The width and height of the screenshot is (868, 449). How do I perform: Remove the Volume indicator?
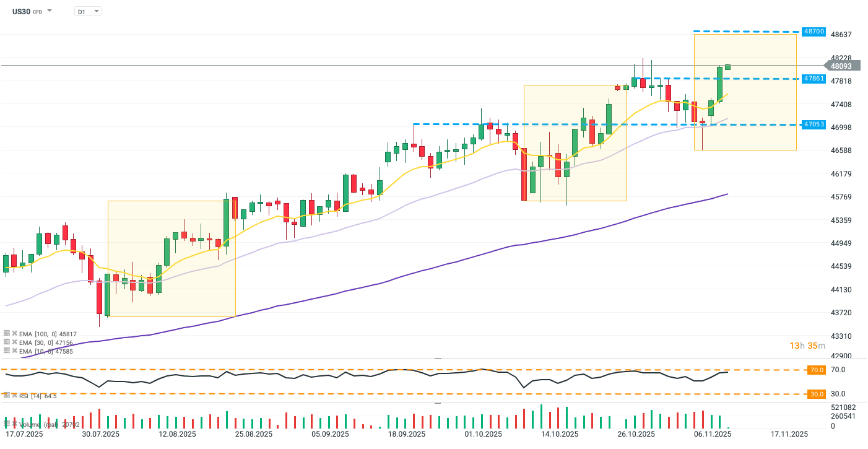[14, 424]
